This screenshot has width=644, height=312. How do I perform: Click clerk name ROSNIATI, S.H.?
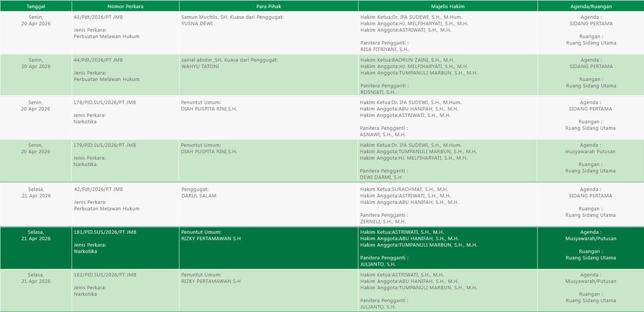[378, 92]
